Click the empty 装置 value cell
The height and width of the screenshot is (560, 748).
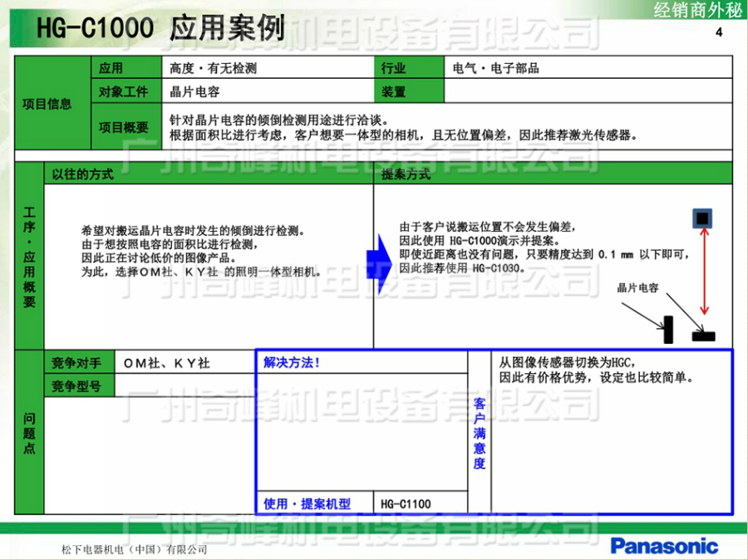click(x=588, y=91)
